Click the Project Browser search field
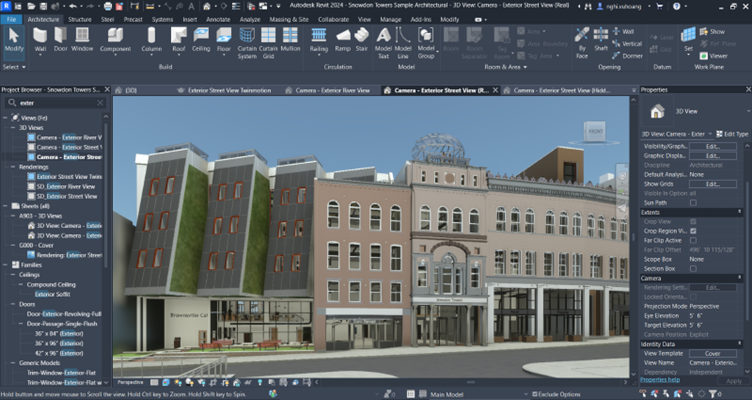752x400 pixels. 55,103
